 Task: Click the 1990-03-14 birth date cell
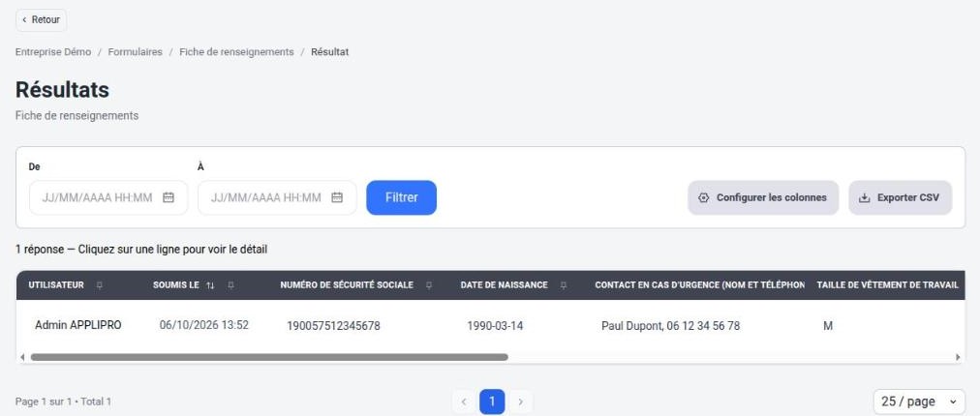[x=495, y=325]
